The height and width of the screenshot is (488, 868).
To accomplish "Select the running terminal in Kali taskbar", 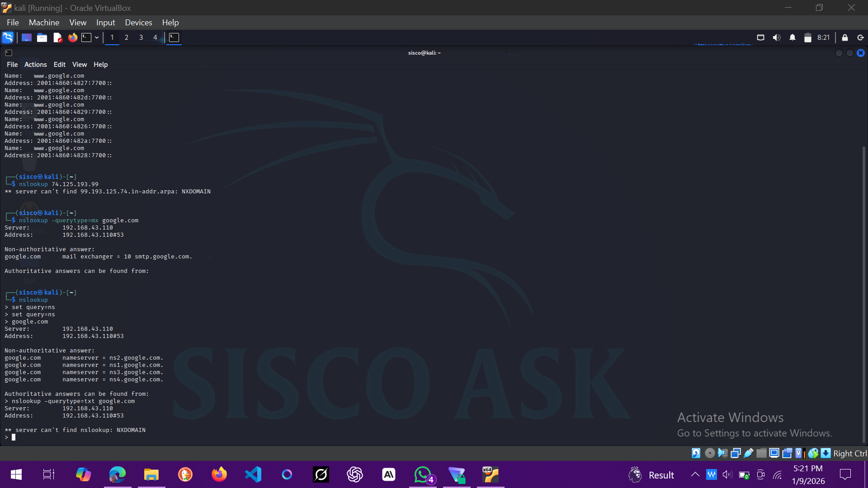I will [174, 38].
